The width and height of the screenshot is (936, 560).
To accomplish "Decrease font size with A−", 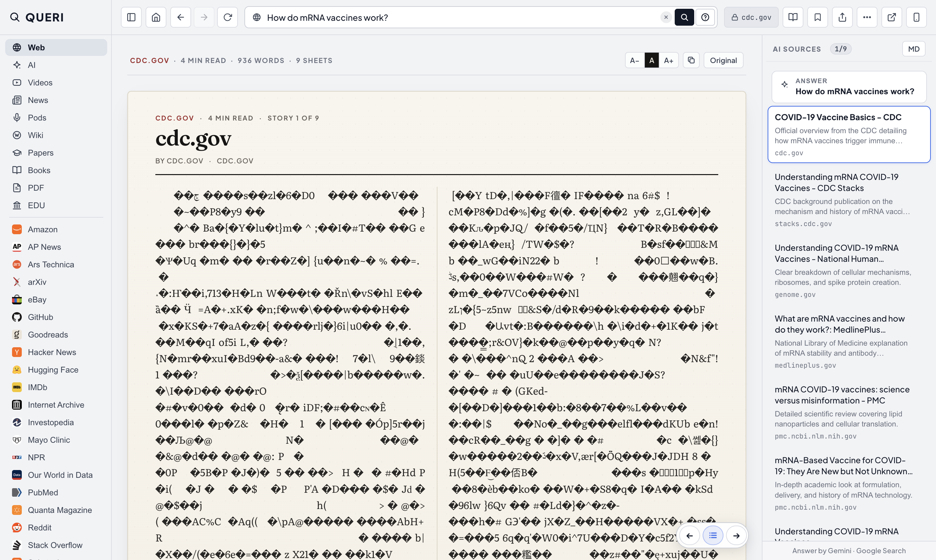I will pos(634,60).
